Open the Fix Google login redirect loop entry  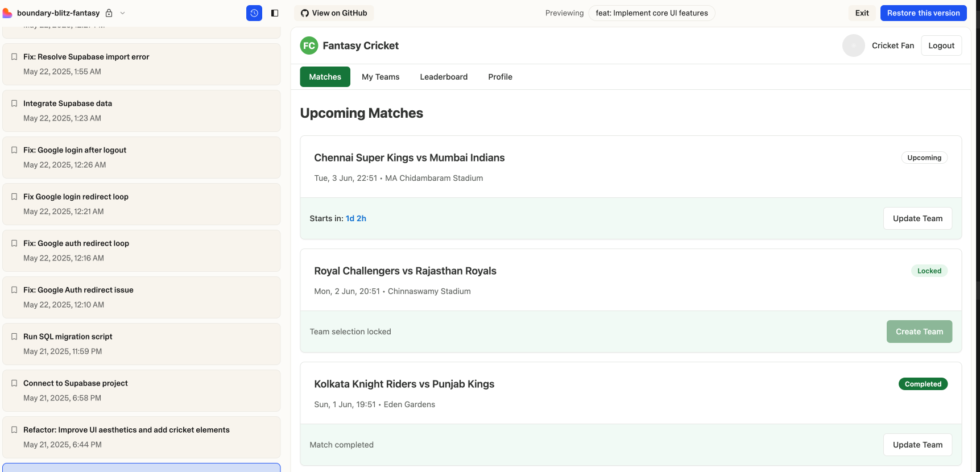142,204
